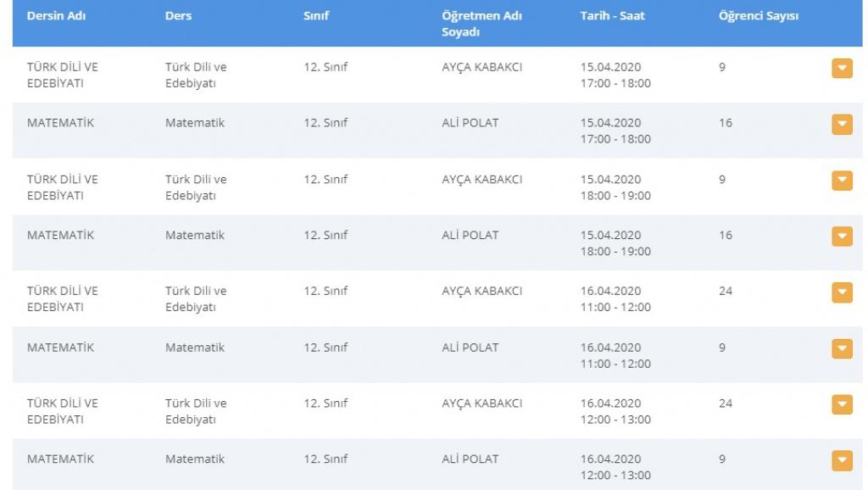Click the Öğretmen Adı Soyadı column header
868x490 pixels.
point(481,24)
